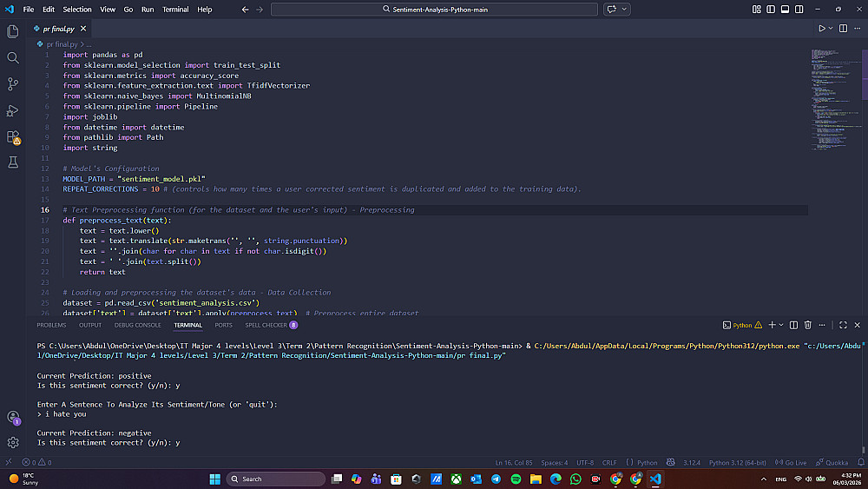Open the Terminal menu in menu bar
The width and height of the screenshot is (868, 489).
pyautogui.click(x=175, y=10)
